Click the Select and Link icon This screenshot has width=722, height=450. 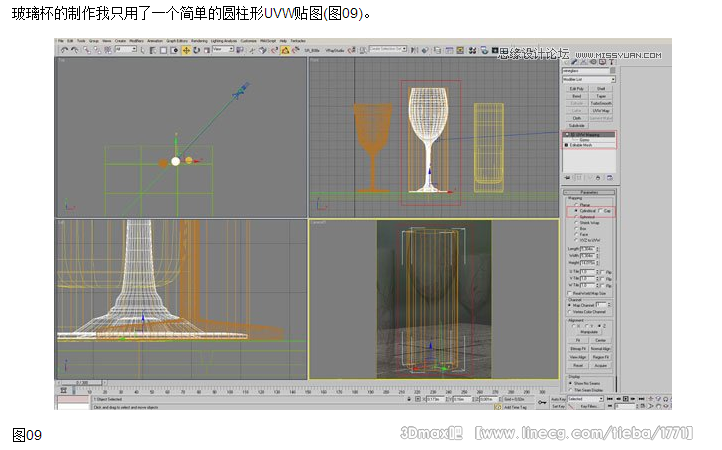tap(87, 50)
